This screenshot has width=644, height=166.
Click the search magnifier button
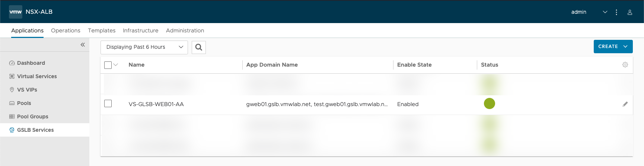pyautogui.click(x=199, y=47)
